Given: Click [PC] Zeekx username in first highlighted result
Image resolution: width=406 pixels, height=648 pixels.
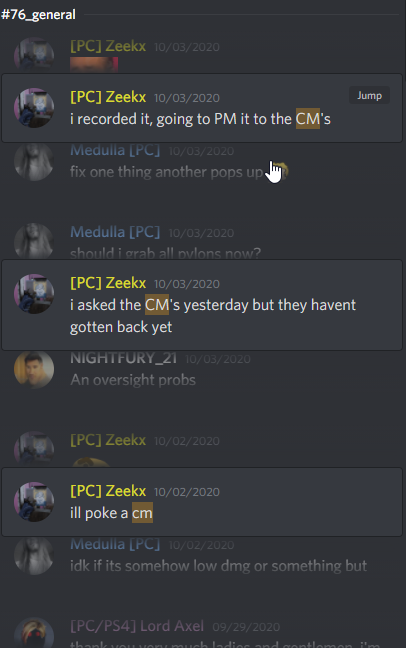Looking at the screenshot, I should click(x=108, y=97).
